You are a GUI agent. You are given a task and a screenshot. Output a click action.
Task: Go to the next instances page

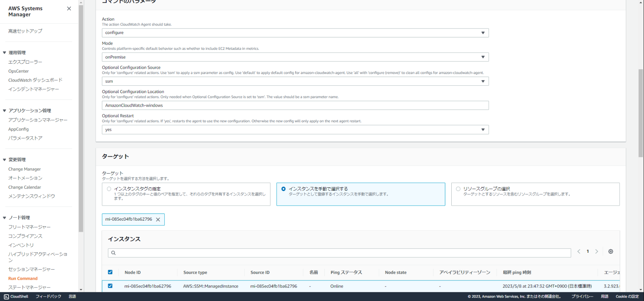click(597, 252)
